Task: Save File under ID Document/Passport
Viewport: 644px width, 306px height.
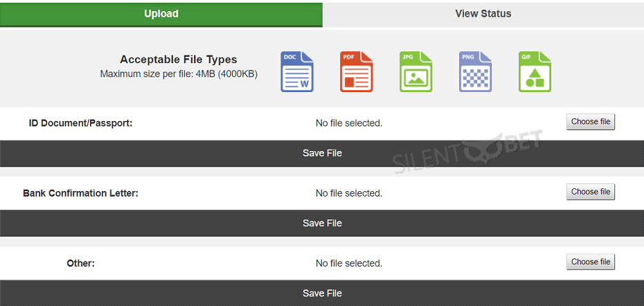Action: point(322,153)
